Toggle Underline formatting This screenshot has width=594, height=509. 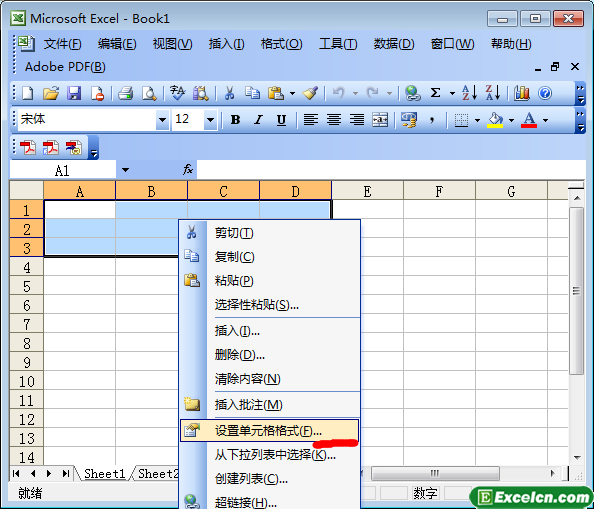point(281,120)
